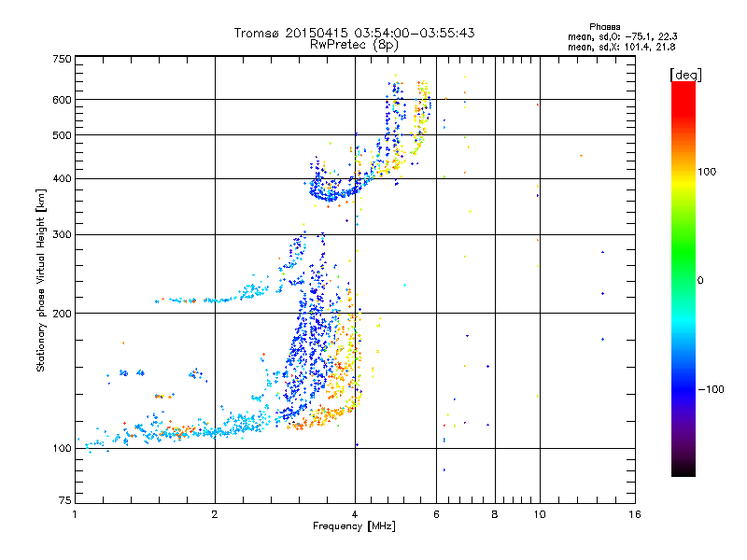This screenshot has height=560, width=747.
Task: Click the x-axis '16' tick label
Action: point(635,514)
